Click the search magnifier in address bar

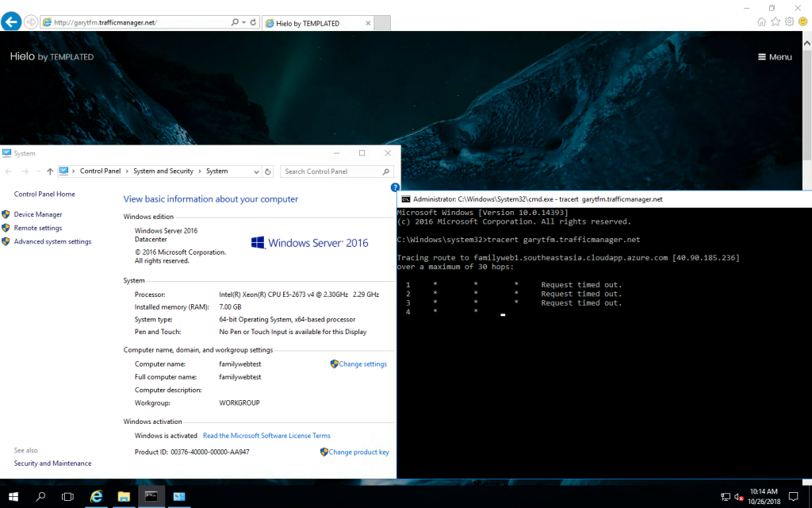[x=235, y=22]
